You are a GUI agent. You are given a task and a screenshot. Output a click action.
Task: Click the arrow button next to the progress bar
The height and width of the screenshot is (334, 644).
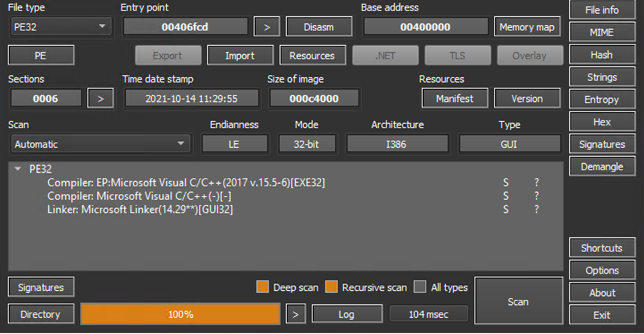coord(296,314)
